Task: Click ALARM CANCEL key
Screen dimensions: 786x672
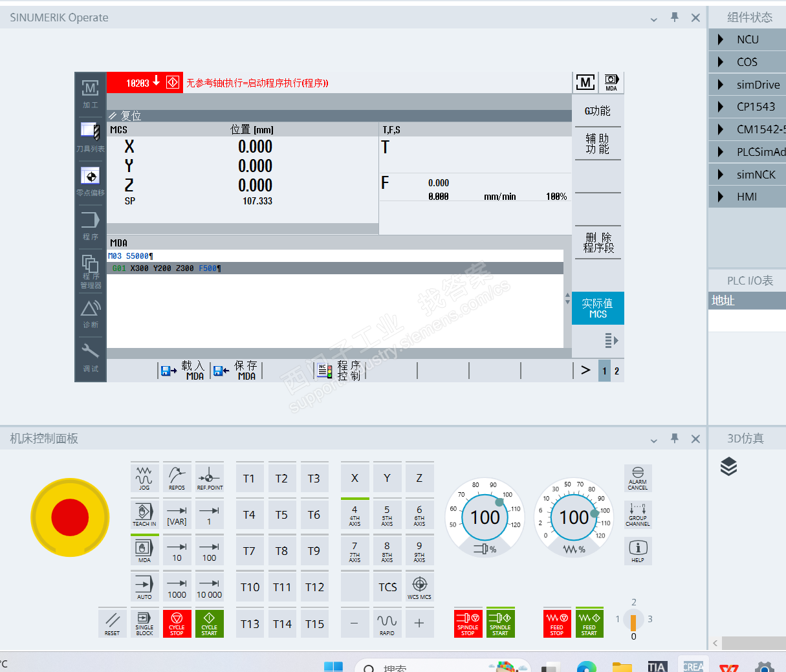Action: point(638,478)
